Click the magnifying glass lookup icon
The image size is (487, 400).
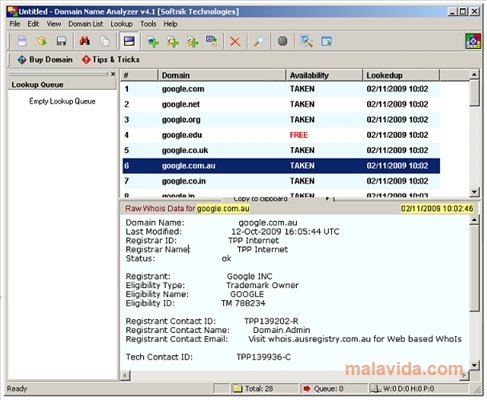pos(259,41)
